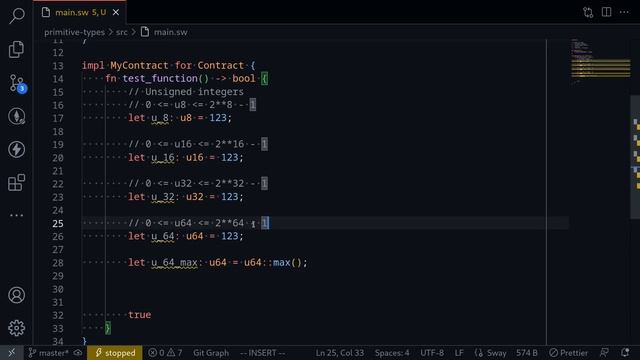
Task: Open editor More Actions menu
Action: [624, 12]
